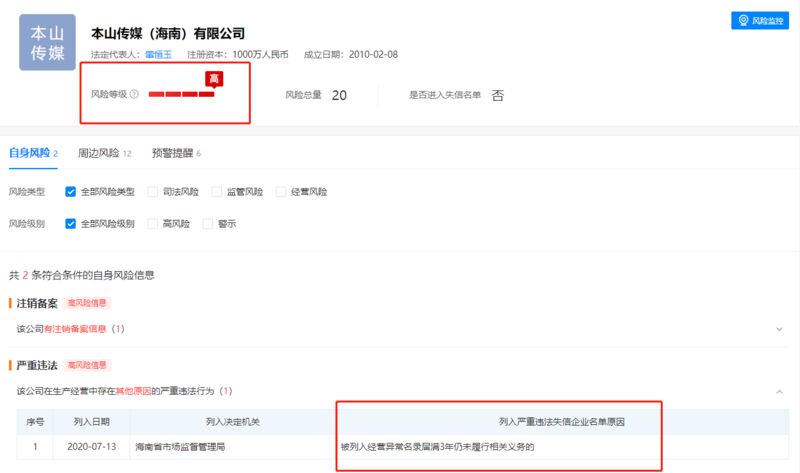Click the 序号 column header
800x473 pixels.
tap(35, 422)
